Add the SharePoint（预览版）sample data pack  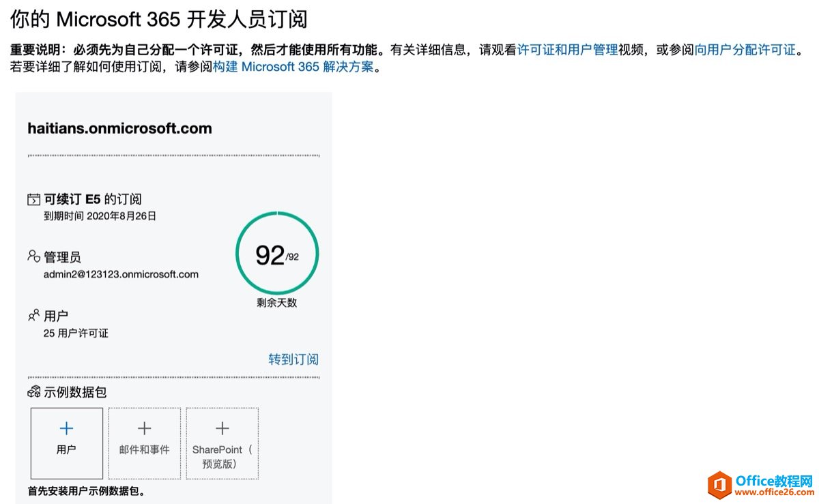coord(222,443)
